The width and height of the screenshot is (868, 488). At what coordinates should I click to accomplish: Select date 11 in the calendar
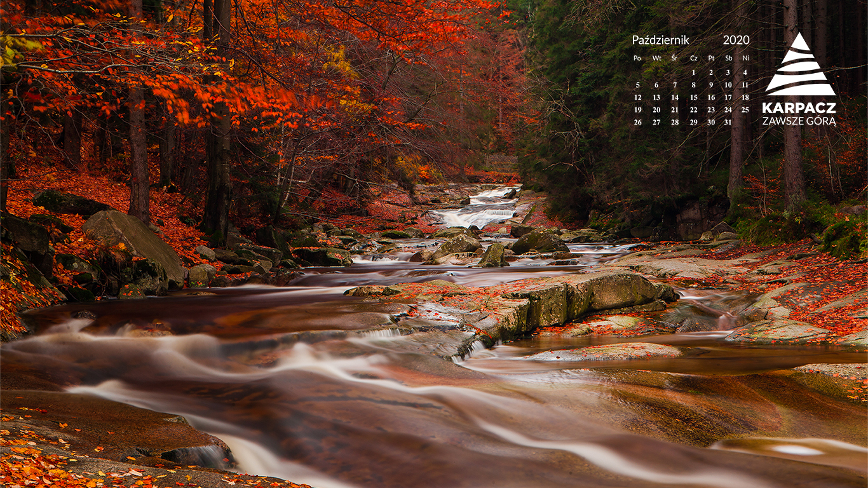coord(745,85)
